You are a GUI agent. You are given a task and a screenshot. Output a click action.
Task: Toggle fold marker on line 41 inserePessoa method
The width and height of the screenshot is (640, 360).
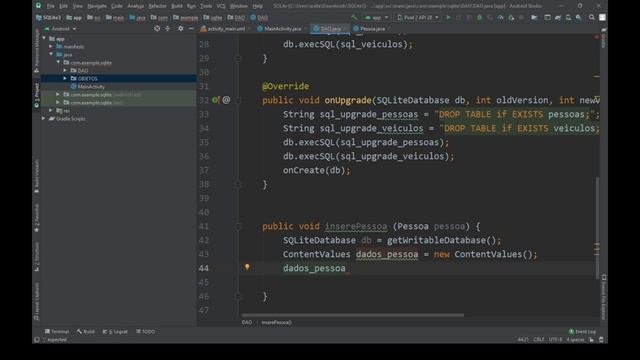pos(238,226)
